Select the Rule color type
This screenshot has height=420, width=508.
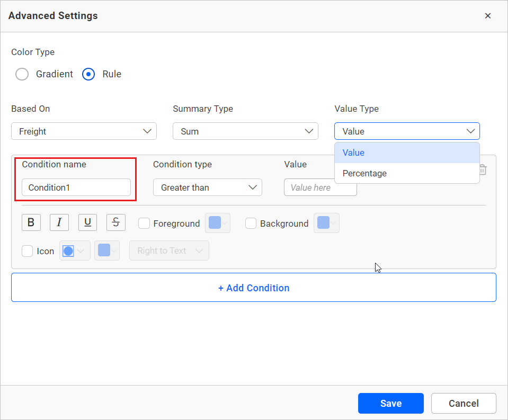coord(88,74)
